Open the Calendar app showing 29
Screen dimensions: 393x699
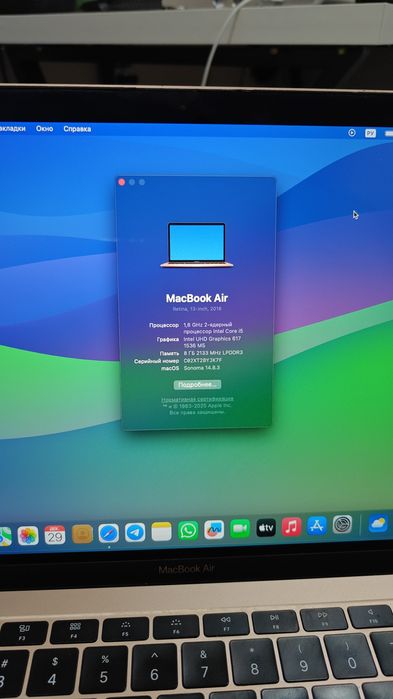coord(55,535)
